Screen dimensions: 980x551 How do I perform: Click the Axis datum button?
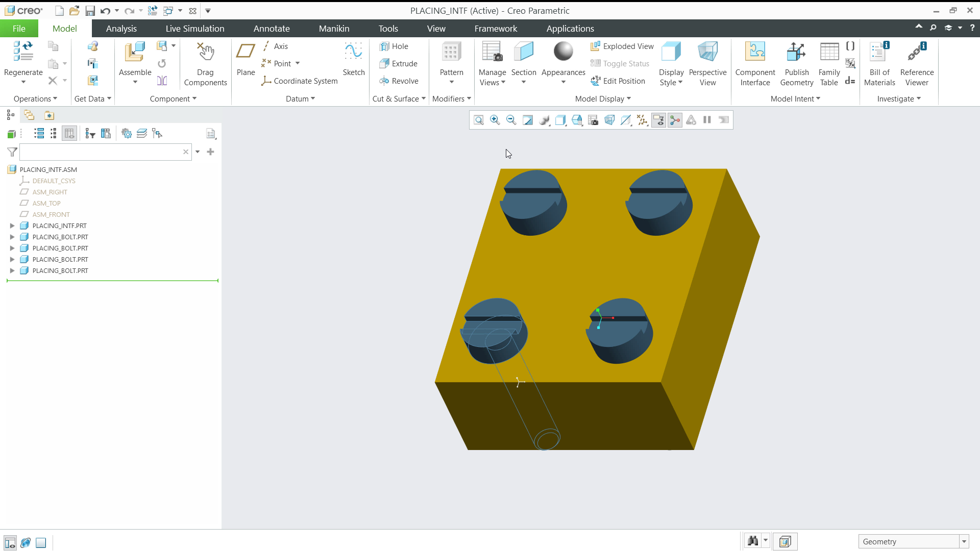[275, 46]
